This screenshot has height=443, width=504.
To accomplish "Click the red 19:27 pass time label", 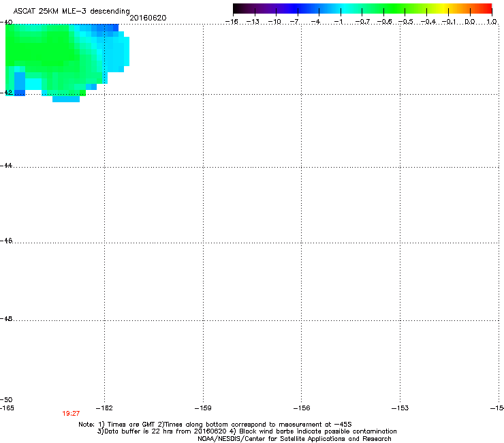I will [71, 414].
